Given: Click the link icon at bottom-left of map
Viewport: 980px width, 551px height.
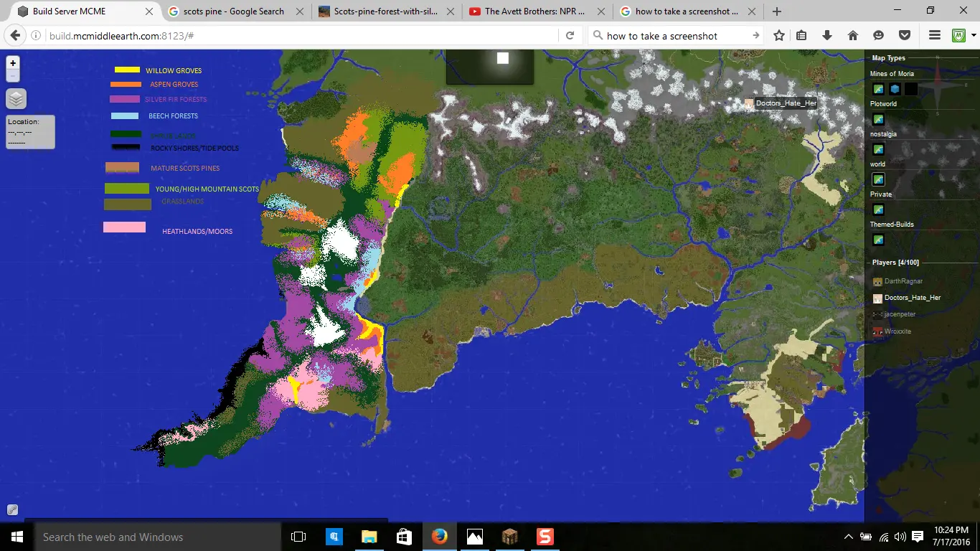Looking at the screenshot, I should (12, 510).
